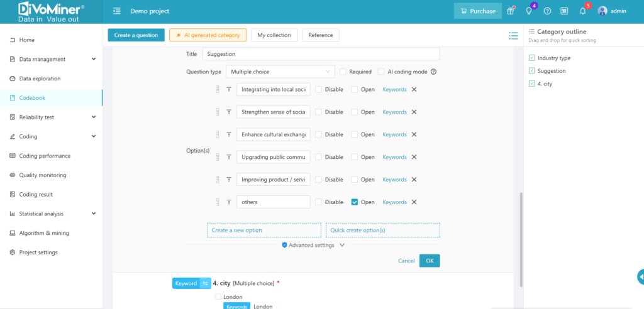Uncheck Open for the 'others' option

click(355, 202)
